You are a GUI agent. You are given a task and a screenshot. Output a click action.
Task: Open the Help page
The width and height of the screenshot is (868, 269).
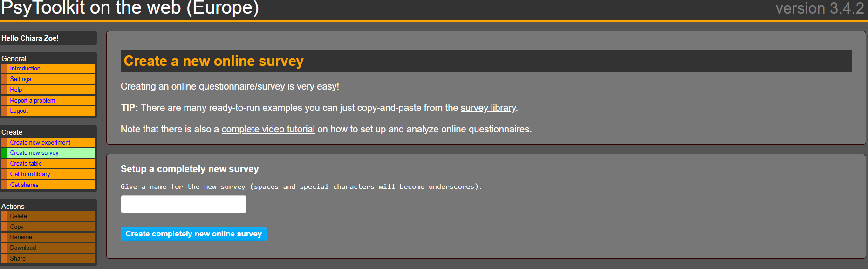[16, 90]
